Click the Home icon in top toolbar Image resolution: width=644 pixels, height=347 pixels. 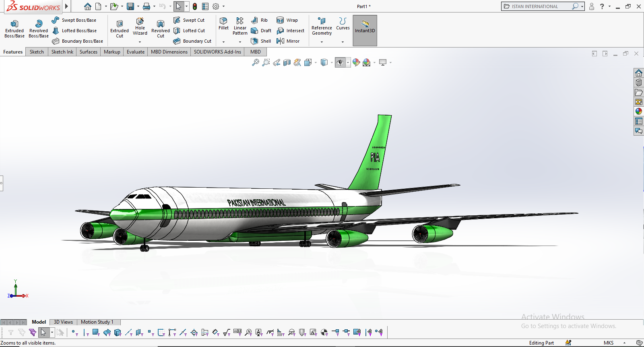tap(88, 6)
